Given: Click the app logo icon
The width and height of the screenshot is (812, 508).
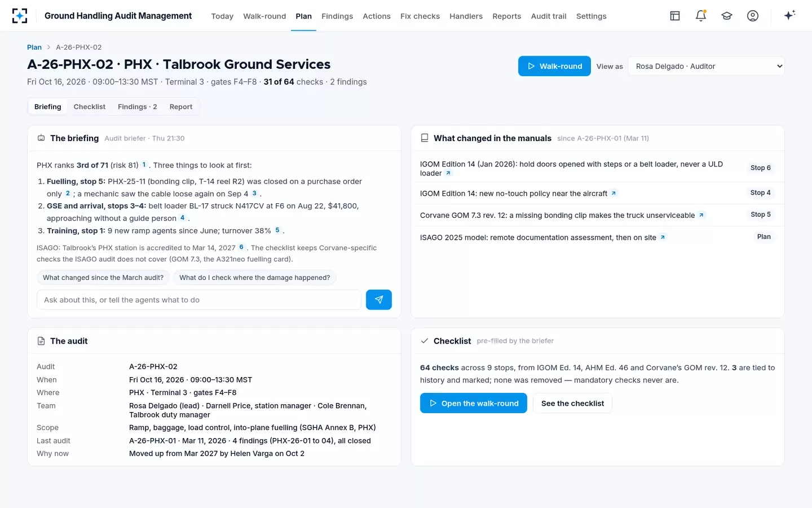Looking at the screenshot, I should tap(20, 16).
